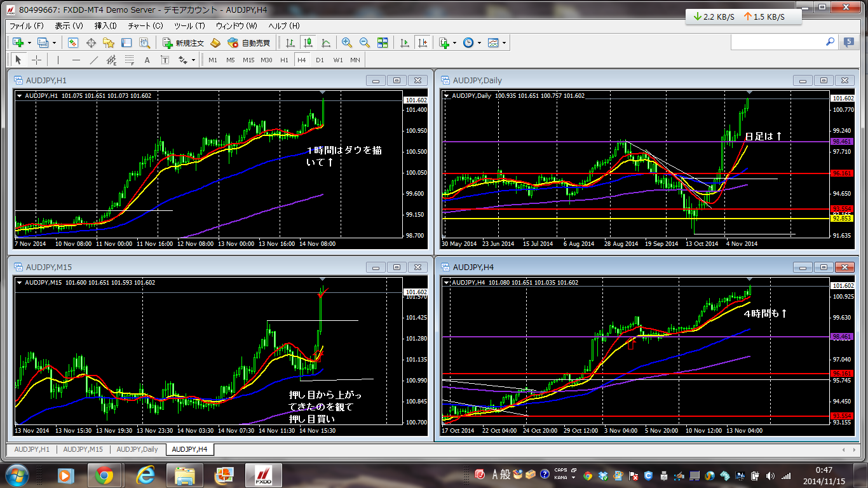Tile chart windows with grid icon
868x488 pixels.
(383, 43)
